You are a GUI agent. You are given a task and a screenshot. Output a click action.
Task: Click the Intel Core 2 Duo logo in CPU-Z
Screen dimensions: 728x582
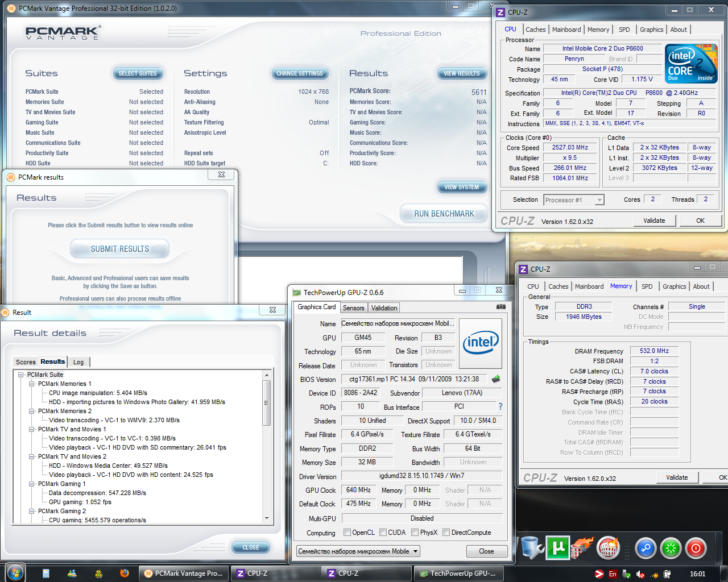pos(691,64)
